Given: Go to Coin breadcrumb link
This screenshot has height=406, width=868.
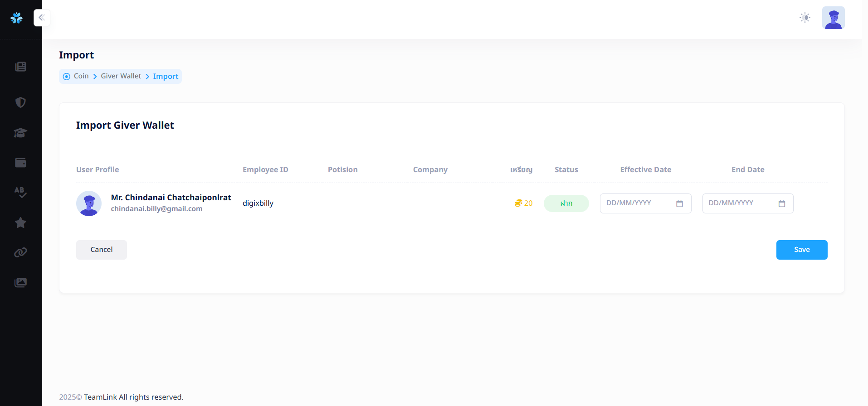Looking at the screenshot, I should click(x=81, y=76).
